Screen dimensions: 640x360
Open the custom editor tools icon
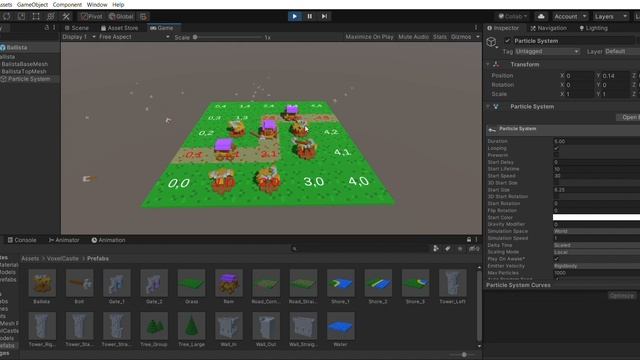(66, 16)
